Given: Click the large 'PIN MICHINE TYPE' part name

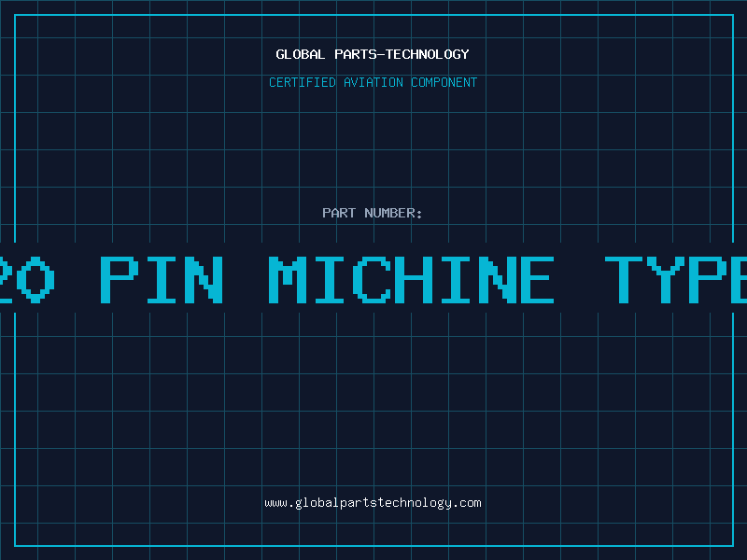Looking at the screenshot, I should [x=423, y=279].
